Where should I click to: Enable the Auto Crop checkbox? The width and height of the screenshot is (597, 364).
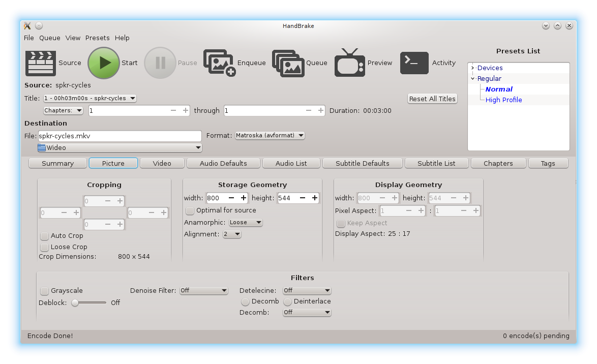45,236
